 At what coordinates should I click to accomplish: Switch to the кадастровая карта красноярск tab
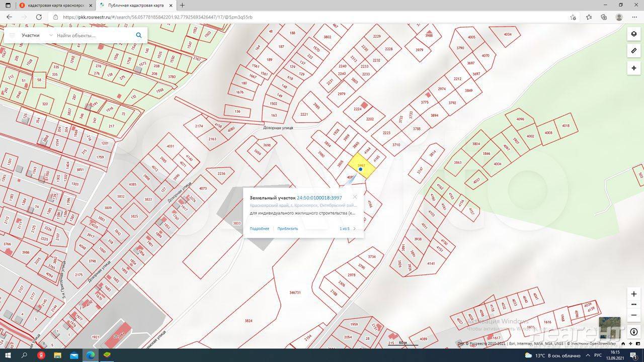pyautogui.click(x=55, y=5)
